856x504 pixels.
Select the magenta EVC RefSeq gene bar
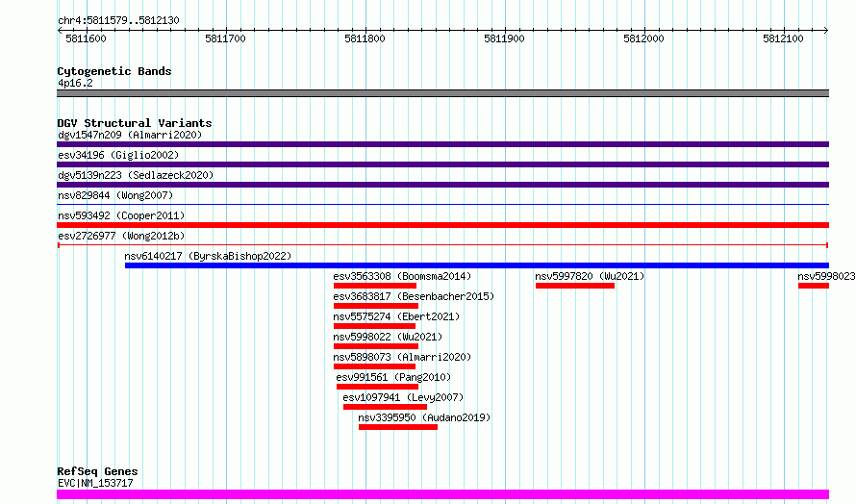(x=442, y=494)
